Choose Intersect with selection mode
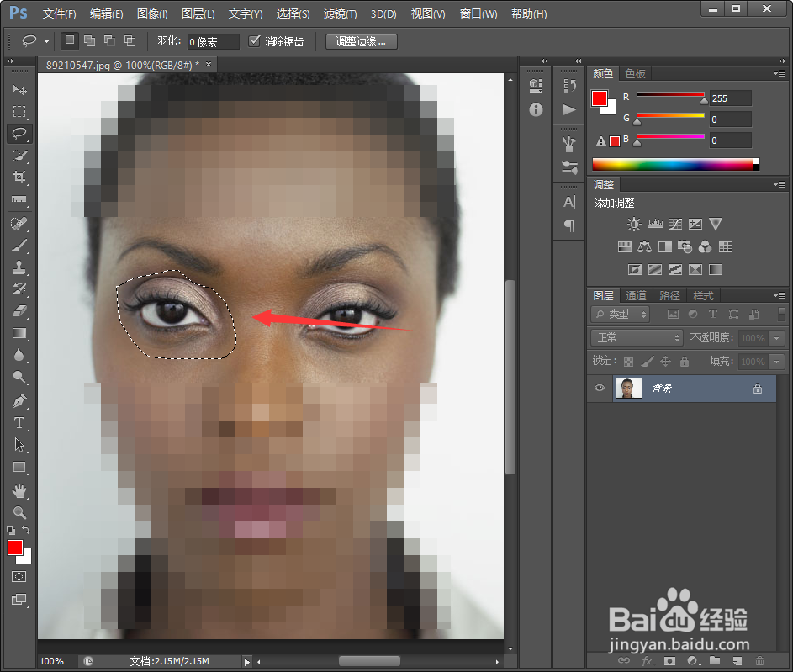793x672 pixels. [x=130, y=40]
